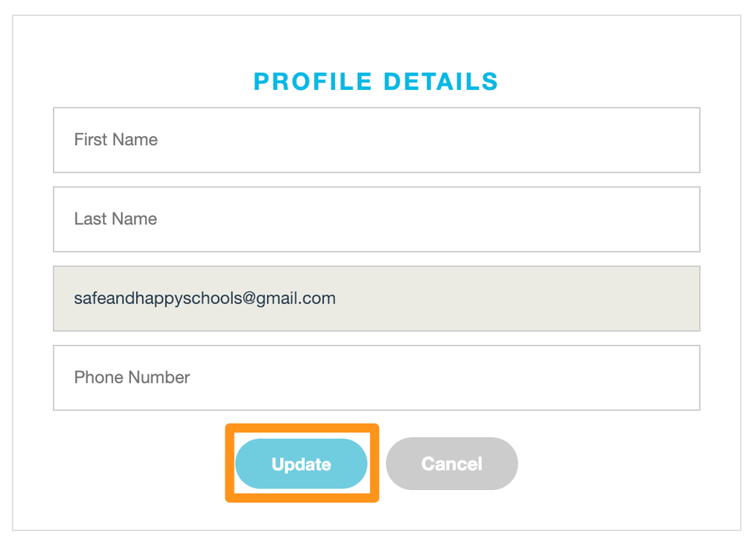This screenshot has width=756, height=543.
Task: Click the Profile Details heading
Action: [x=376, y=82]
